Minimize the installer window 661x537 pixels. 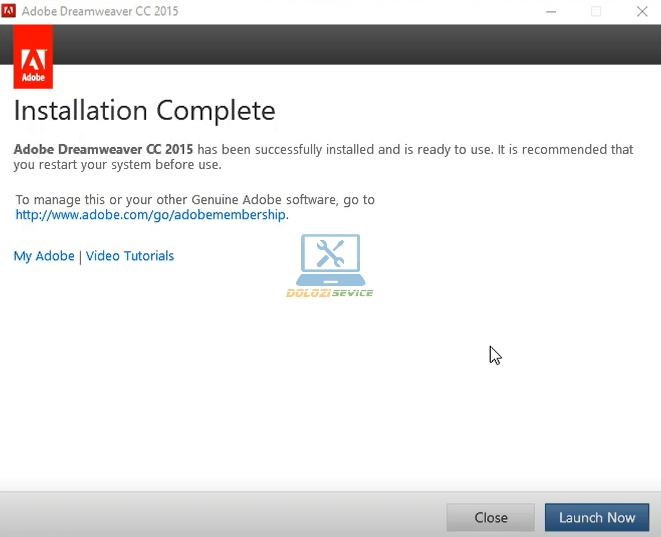coord(551,11)
